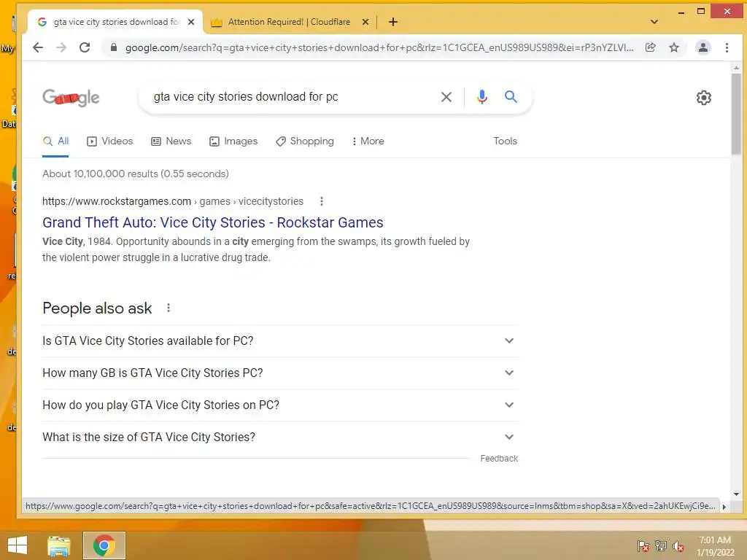The height and width of the screenshot is (560, 747).
Task: Open Google quick settings gear
Action: click(704, 98)
